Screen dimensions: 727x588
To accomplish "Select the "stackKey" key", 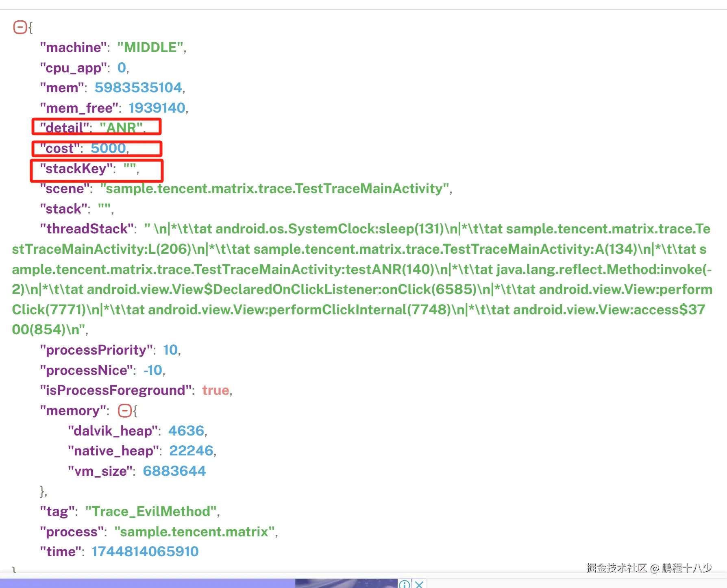I will [x=76, y=168].
